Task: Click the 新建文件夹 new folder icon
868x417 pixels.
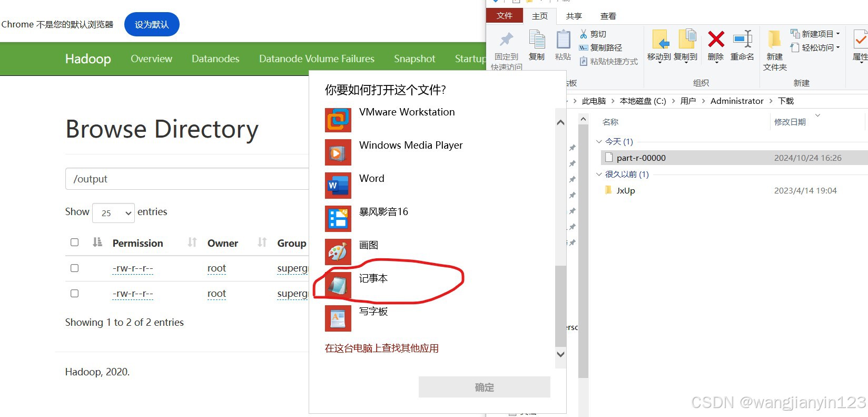Action: [x=774, y=40]
